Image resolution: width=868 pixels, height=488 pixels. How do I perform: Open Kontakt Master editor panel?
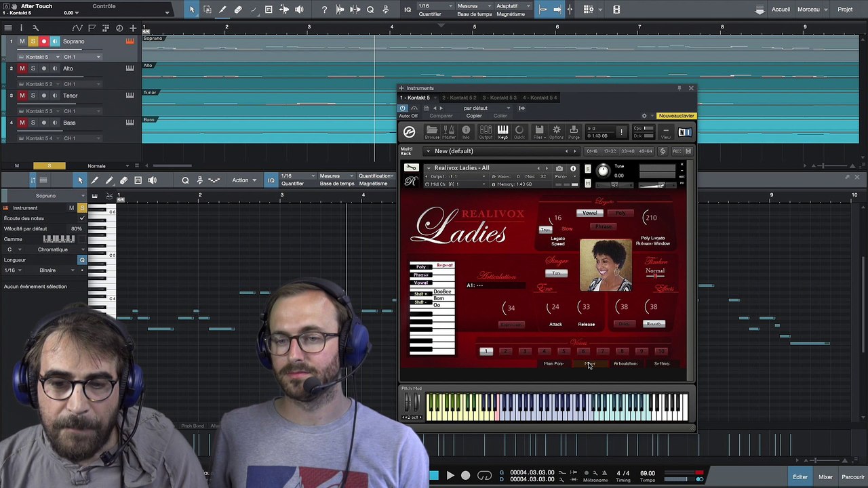pos(449,131)
